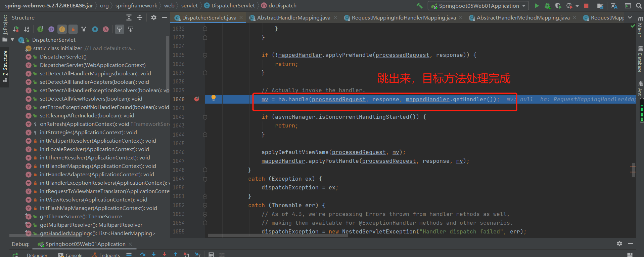Click the Step Over debug icon
644x257 pixels.
tap(143, 255)
